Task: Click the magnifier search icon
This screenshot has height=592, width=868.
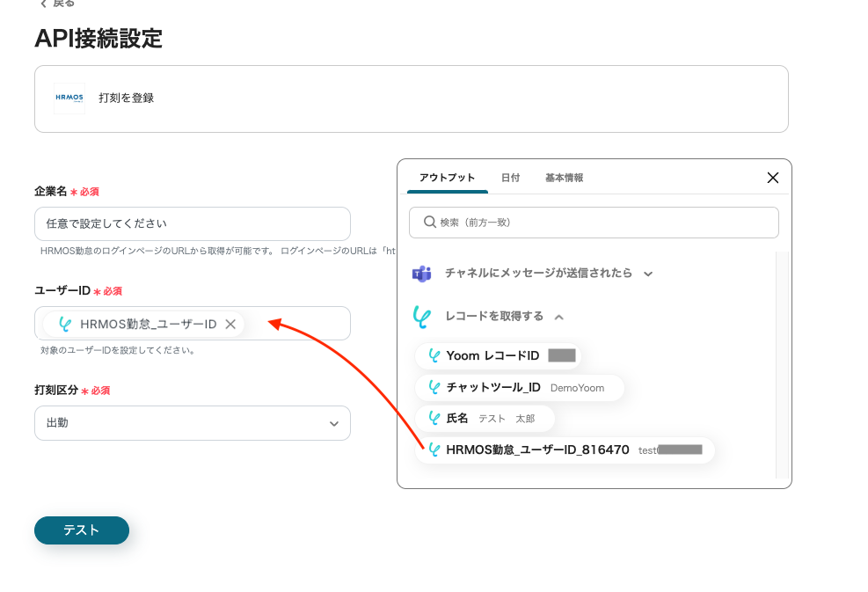Action: click(x=429, y=222)
